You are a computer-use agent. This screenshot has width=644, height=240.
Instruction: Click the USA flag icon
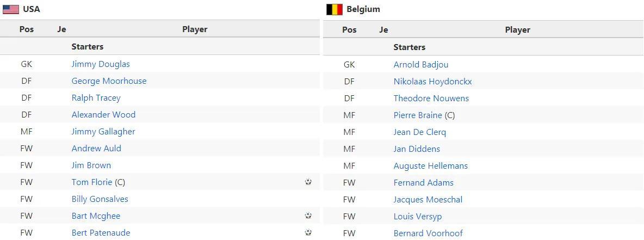11,9
